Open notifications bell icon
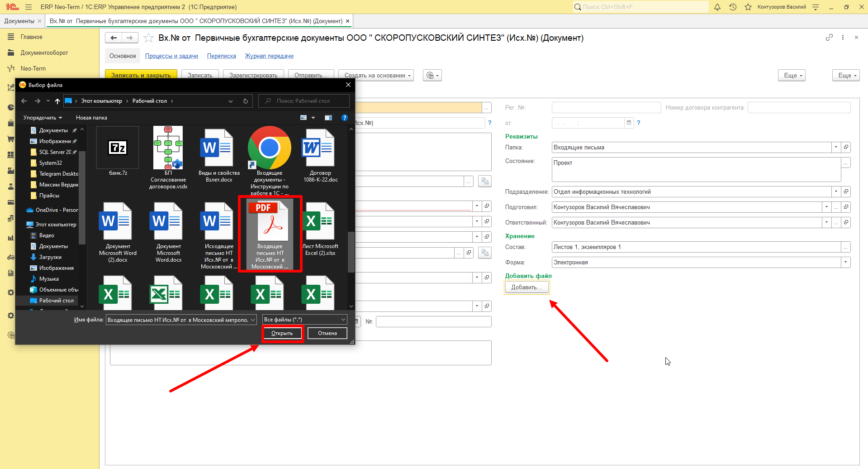The image size is (868, 469). pyautogui.click(x=717, y=7)
